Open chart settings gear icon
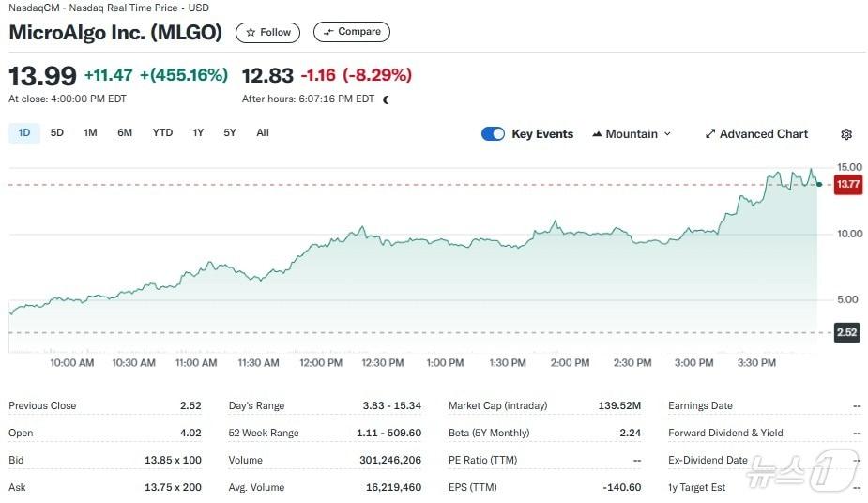Screen dimensions: 868x503 pos(846,134)
